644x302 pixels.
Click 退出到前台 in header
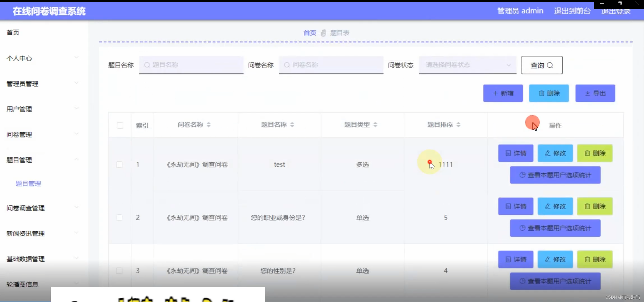(572, 11)
